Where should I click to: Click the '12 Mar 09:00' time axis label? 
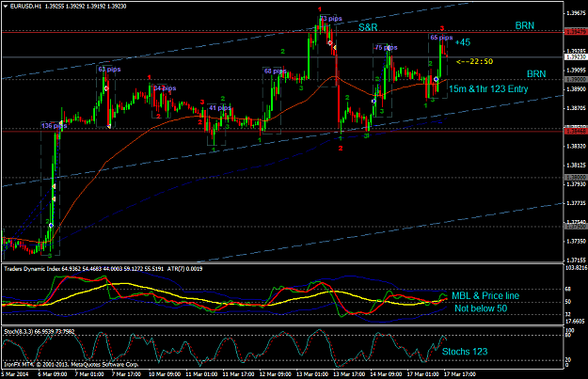(x=276, y=374)
